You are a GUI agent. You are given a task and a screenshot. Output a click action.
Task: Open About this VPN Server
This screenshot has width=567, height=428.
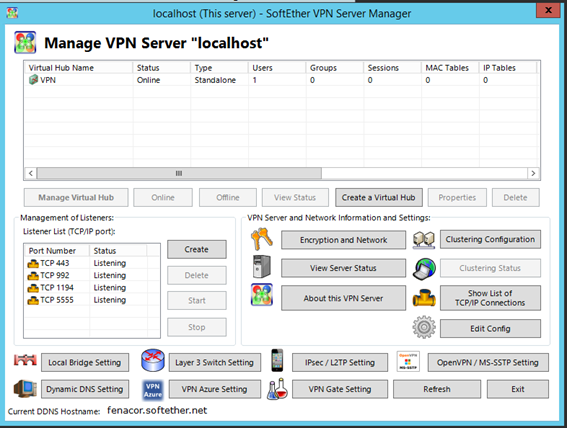pos(344,298)
